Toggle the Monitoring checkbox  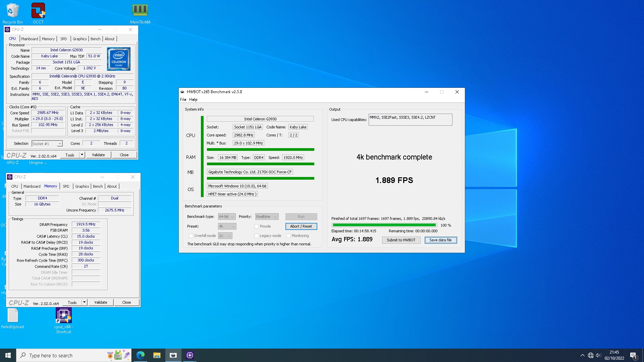pos(288,236)
